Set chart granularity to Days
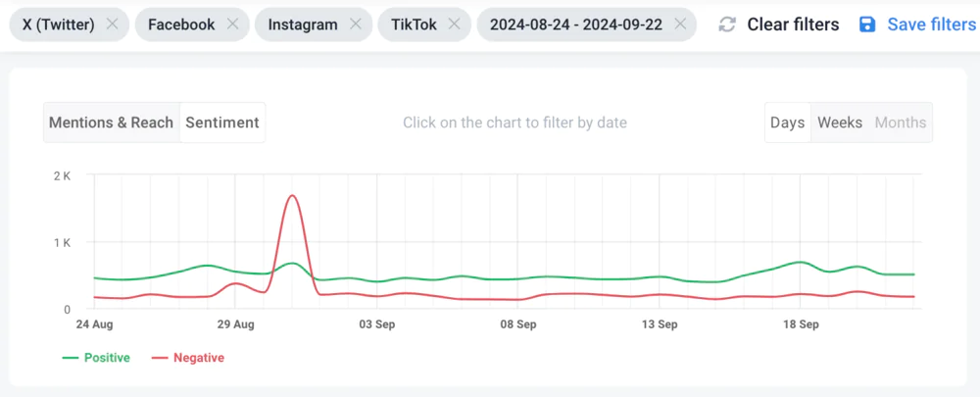 click(788, 123)
